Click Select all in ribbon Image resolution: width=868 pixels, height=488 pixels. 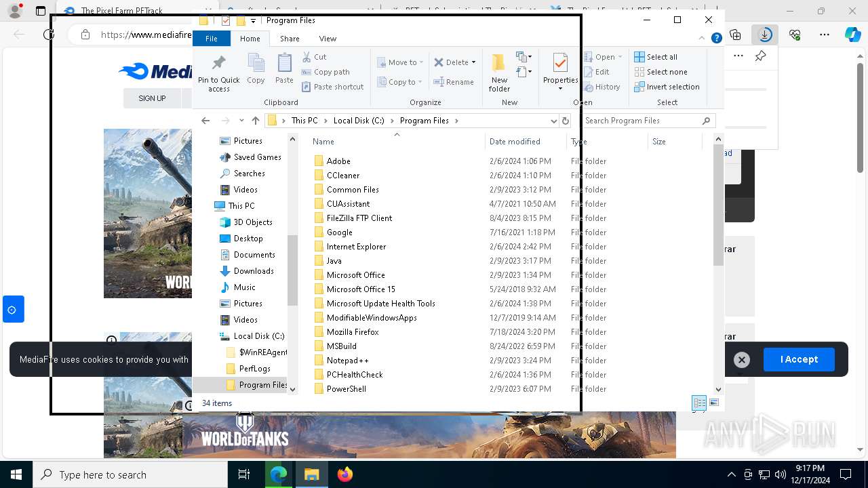656,57
